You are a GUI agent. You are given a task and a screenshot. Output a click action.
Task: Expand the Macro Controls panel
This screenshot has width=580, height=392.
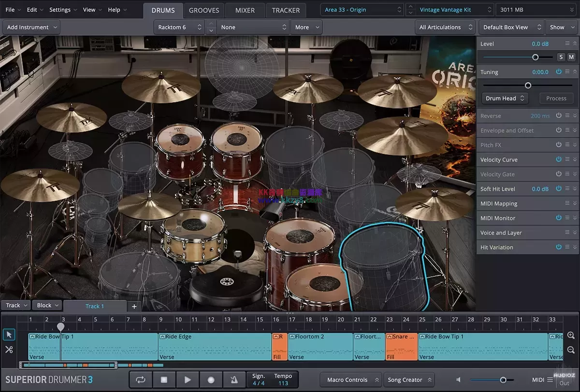[351, 380]
